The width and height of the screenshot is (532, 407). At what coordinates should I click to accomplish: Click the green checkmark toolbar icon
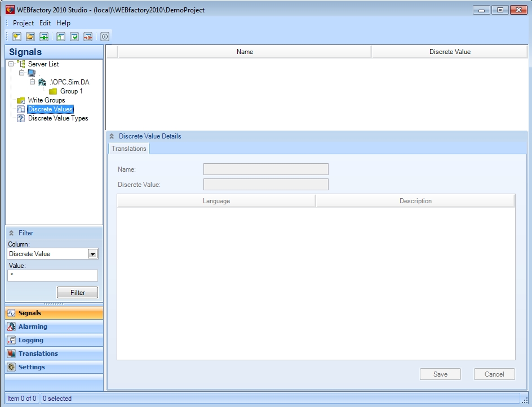pos(74,37)
